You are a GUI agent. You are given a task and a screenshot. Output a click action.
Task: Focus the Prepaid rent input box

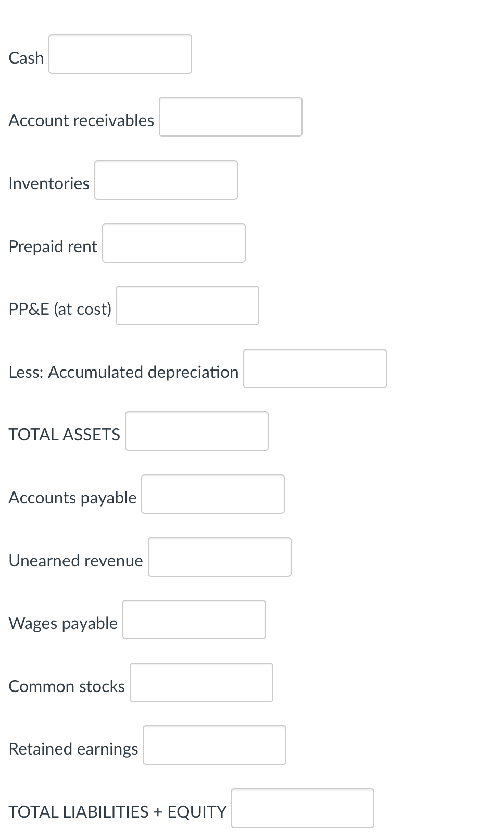(x=173, y=243)
